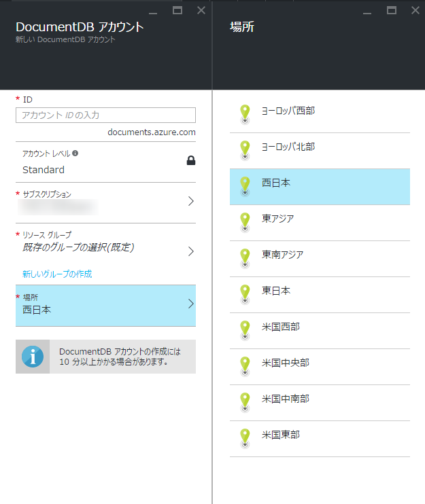The width and height of the screenshot is (425, 504).
Task: Click the 場所 blade title
Action: [242, 26]
